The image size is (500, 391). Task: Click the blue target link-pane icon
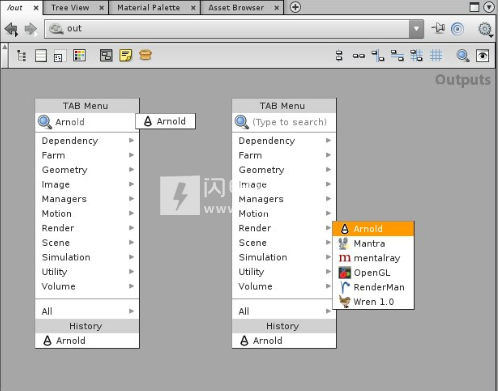point(457,29)
